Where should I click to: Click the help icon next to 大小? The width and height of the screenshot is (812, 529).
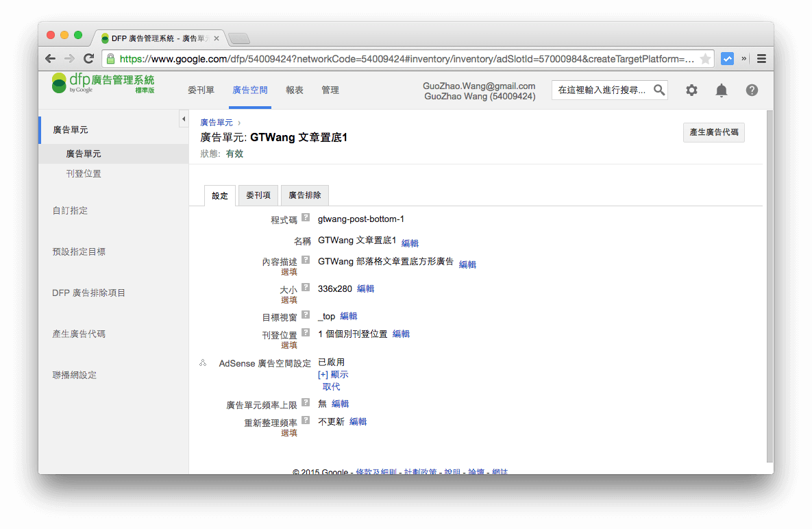tap(306, 288)
